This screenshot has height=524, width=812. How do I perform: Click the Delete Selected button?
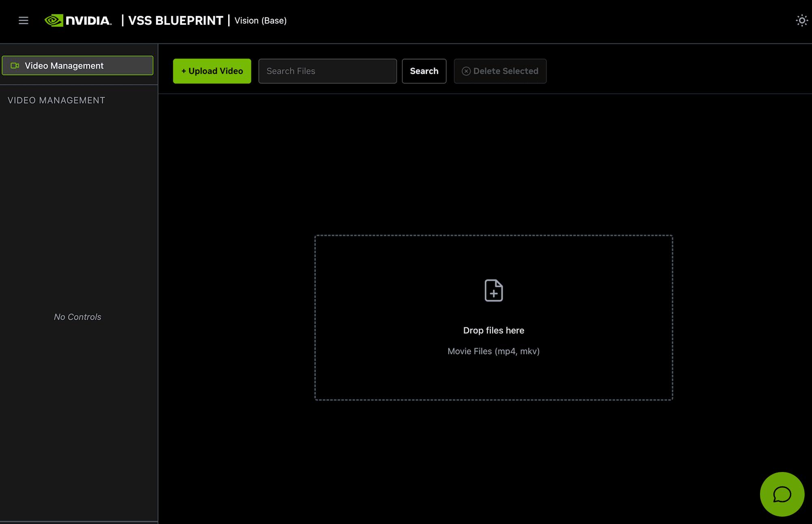500,71
